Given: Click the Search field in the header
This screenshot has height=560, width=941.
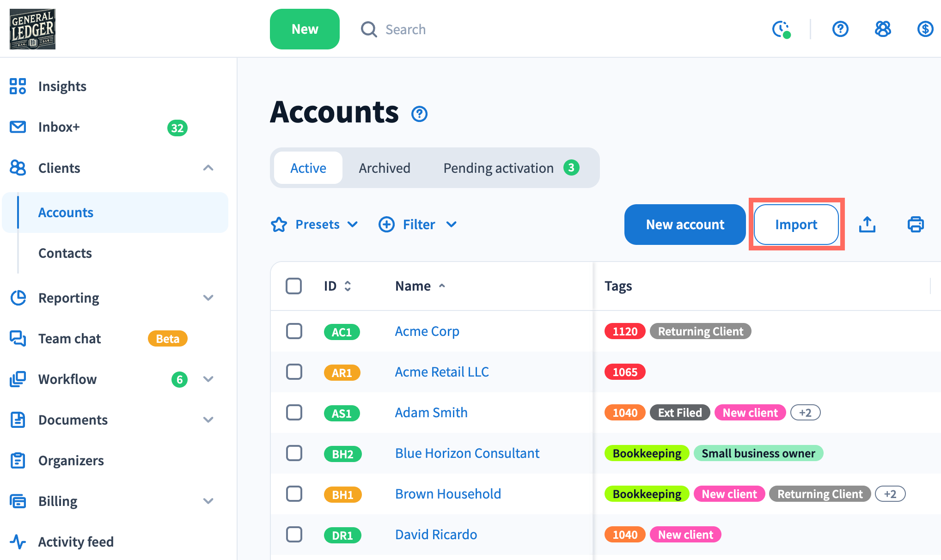Looking at the screenshot, I should coord(405,30).
